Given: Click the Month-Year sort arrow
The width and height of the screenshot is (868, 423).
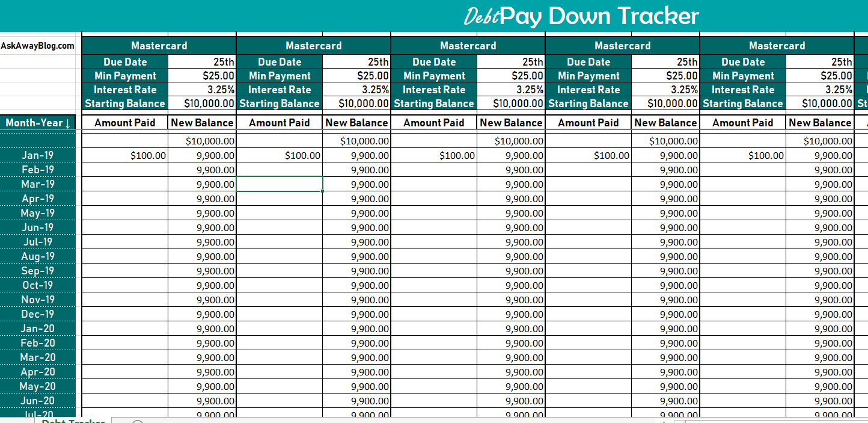Looking at the screenshot, I should click(69, 122).
